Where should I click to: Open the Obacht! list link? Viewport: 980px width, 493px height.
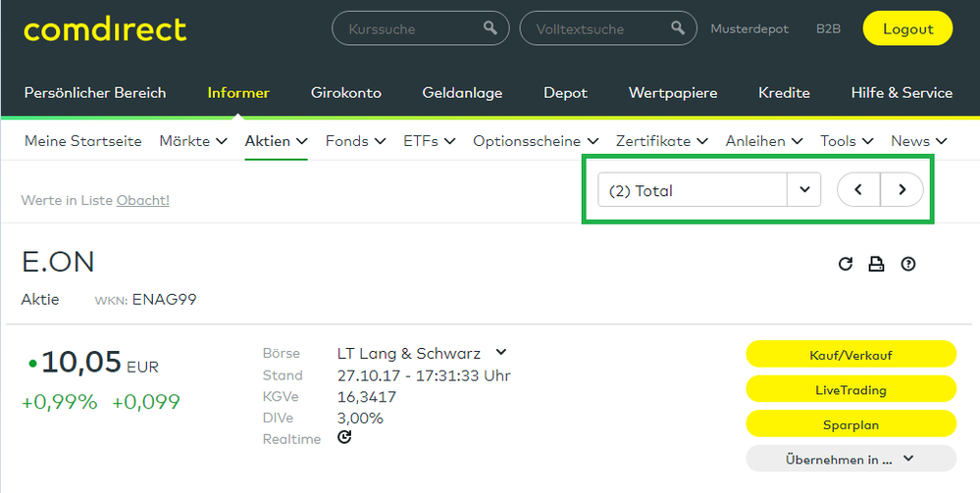142,200
